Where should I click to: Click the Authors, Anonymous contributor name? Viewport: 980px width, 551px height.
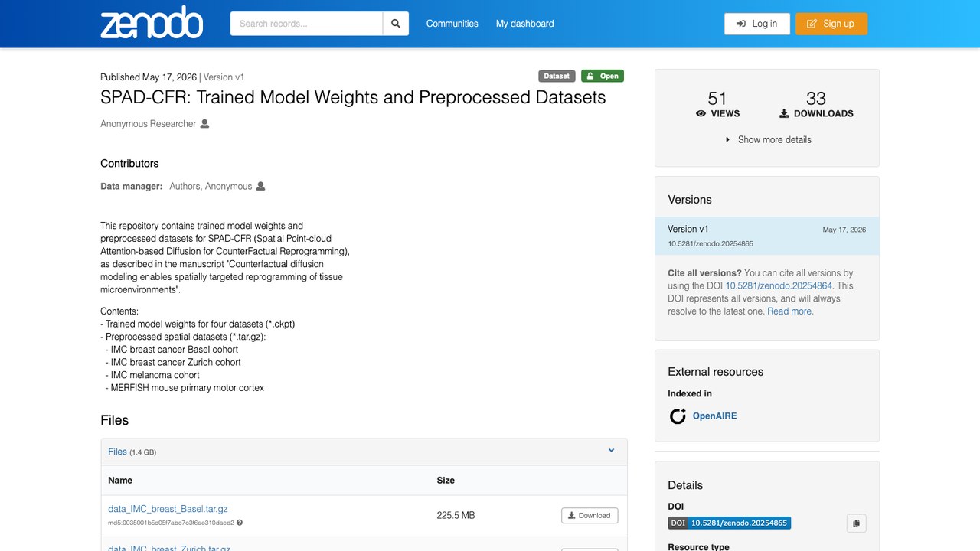click(211, 186)
